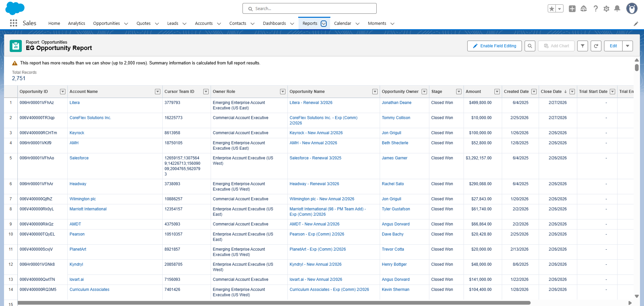
Task: Go to the Home tab
Action: click(54, 23)
